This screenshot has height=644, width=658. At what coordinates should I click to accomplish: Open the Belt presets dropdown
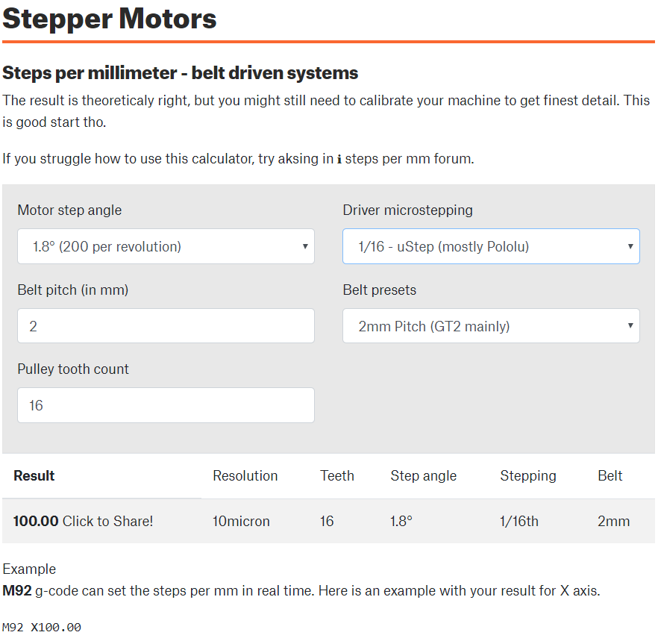pos(491,326)
